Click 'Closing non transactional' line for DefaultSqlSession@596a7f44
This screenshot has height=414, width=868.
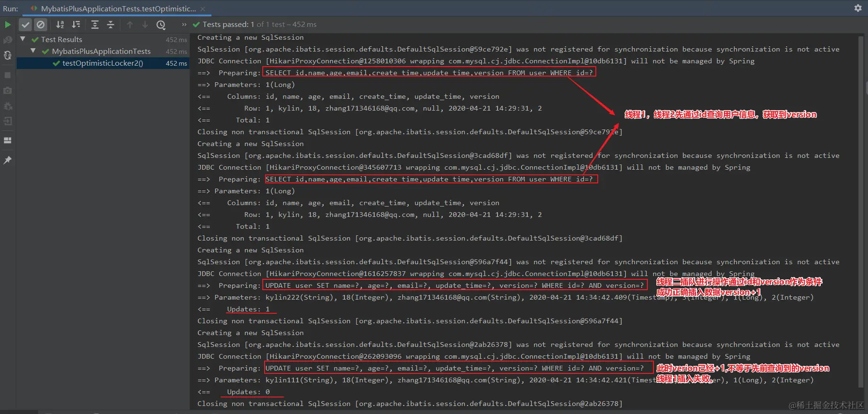tap(410, 321)
